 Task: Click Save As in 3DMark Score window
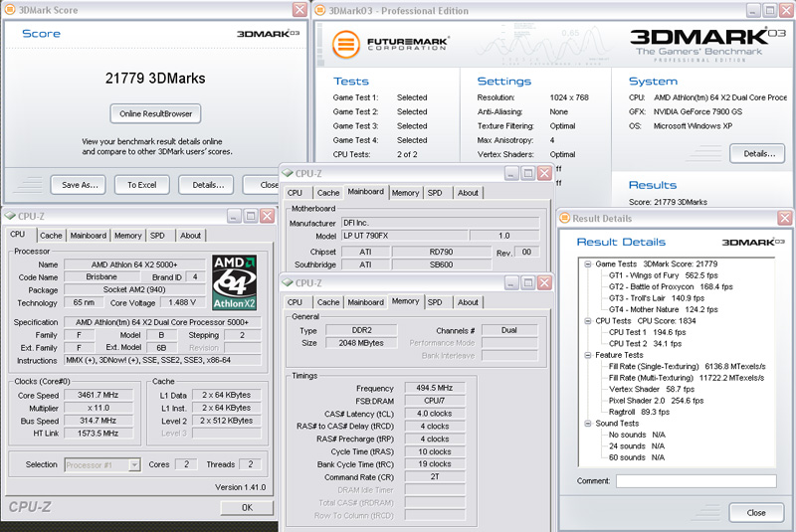click(x=79, y=185)
